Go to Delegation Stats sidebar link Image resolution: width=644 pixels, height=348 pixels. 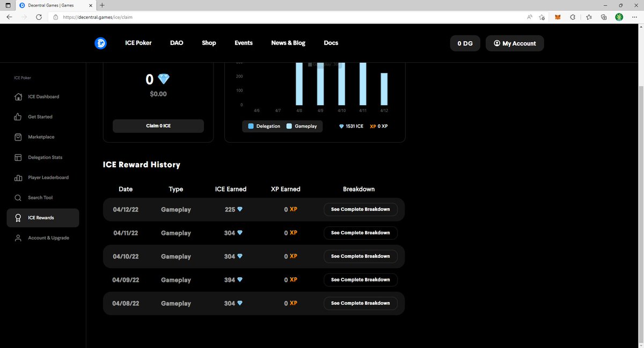45,157
